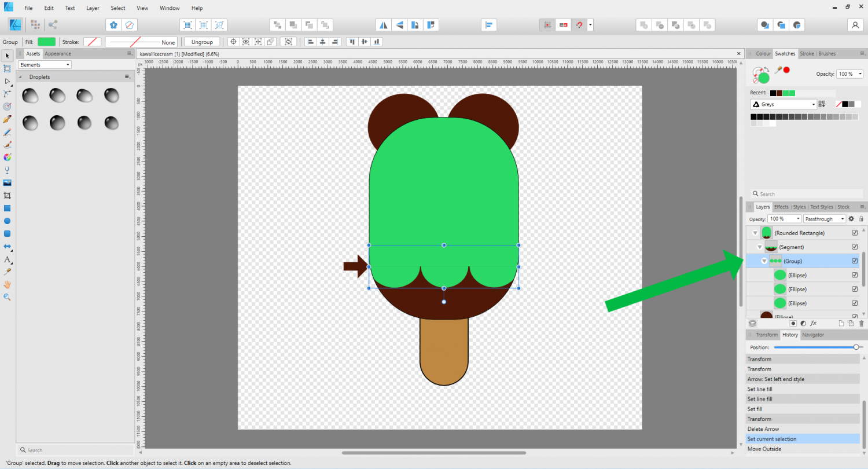Select 'Delete Arrow' history entry
The width and height of the screenshot is (868, 469).
point(763,429)
